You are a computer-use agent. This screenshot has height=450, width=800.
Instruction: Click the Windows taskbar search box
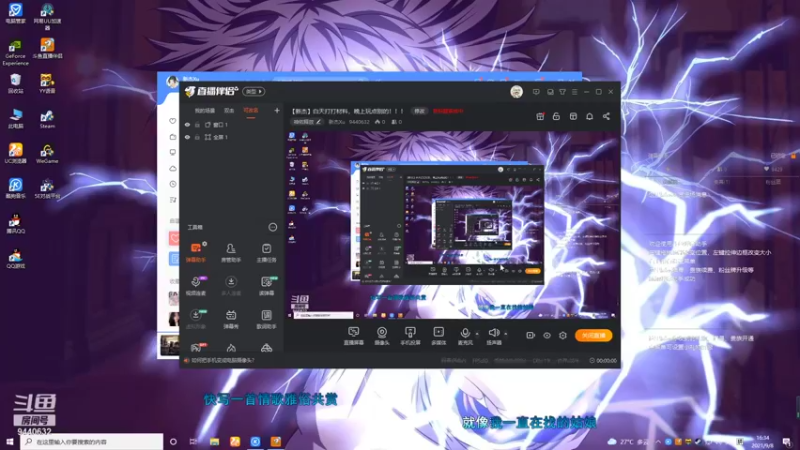(92, 441)
